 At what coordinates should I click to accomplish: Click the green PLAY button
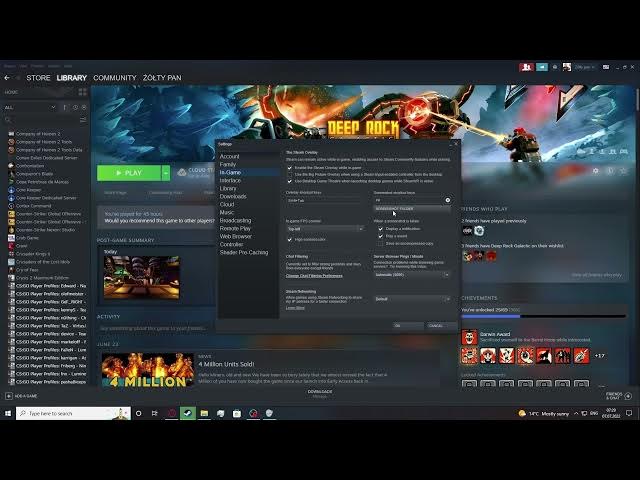(x=129, y=173)
